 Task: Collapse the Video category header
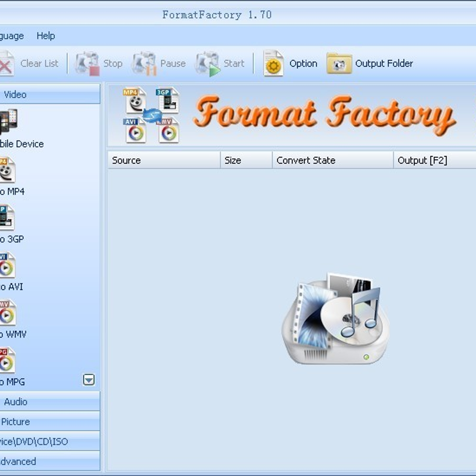50,94
